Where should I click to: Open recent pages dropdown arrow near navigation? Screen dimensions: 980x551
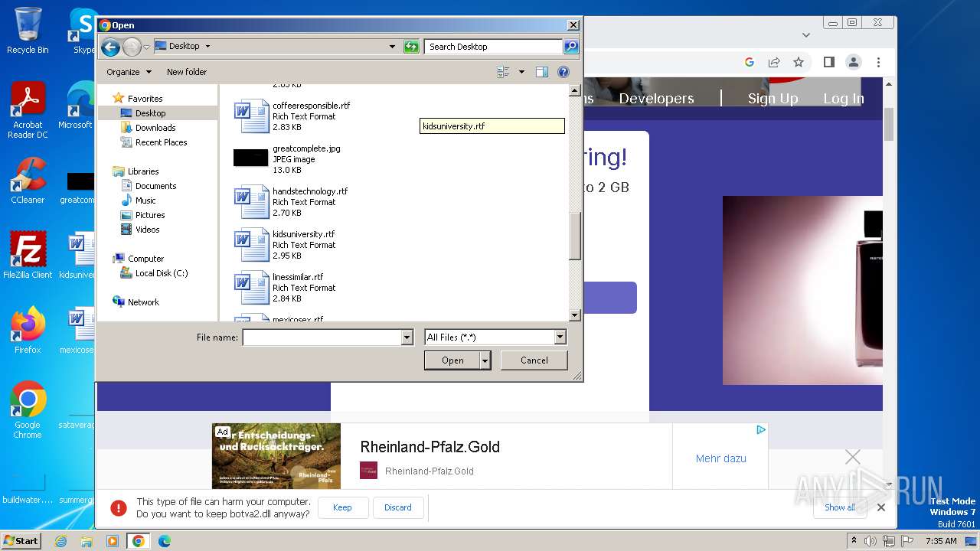(x=147, y=47)
